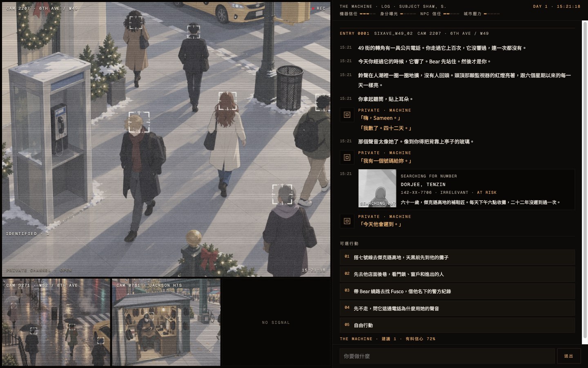588x368 pixels.
Task: Click the AT RISK status tag
Action: [x=487, y=192]
